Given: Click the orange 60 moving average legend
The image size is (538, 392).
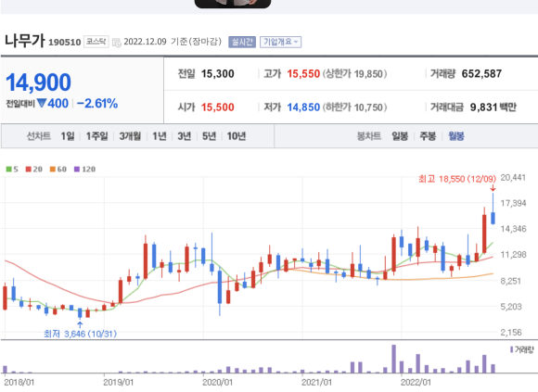Looking at the screenshot, I should pos(58,170).
